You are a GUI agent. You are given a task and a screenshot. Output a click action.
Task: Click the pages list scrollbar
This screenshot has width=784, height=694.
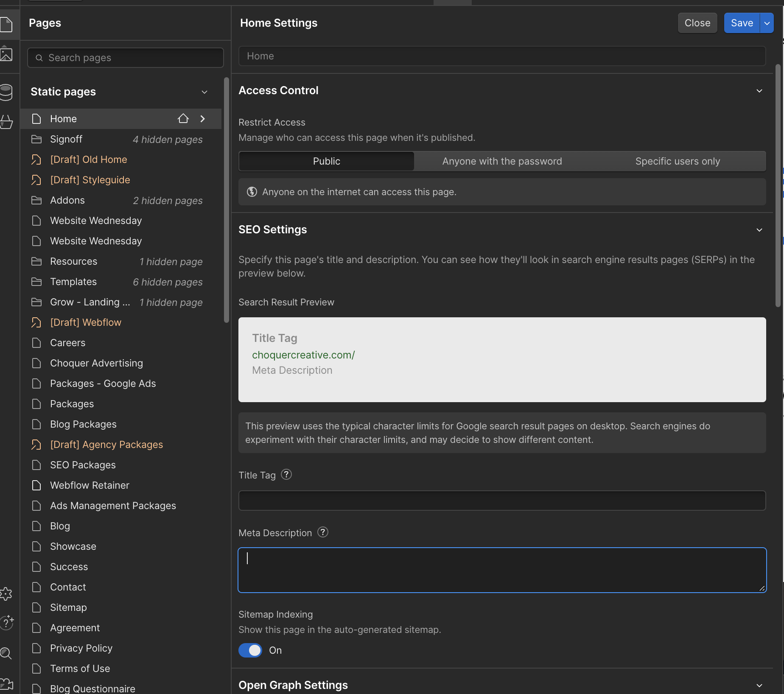pyautogui.click(x=227, y=199)
